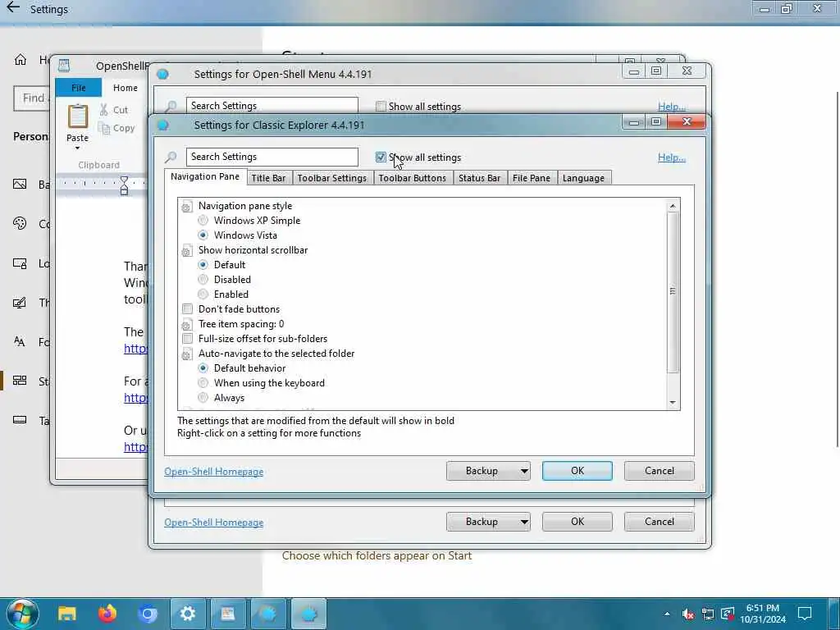Viewport: 840px width, 630px height.
Task: Click the active Classic Explorer settings taskbar button
Action: click(308, 614)
